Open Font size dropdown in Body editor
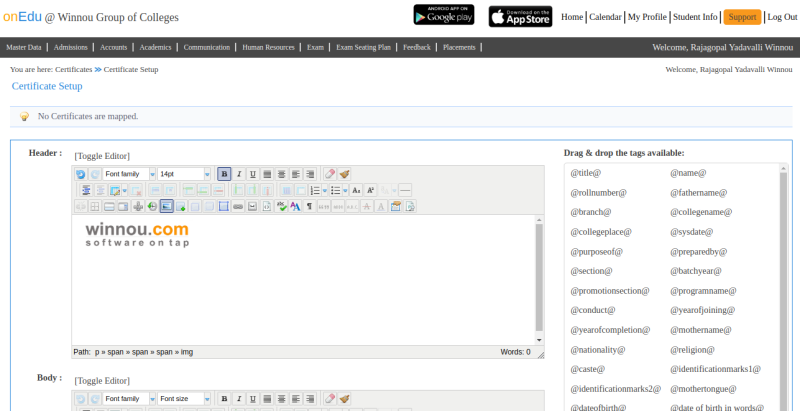Screen dimensions: 800x411 (185, 399)
